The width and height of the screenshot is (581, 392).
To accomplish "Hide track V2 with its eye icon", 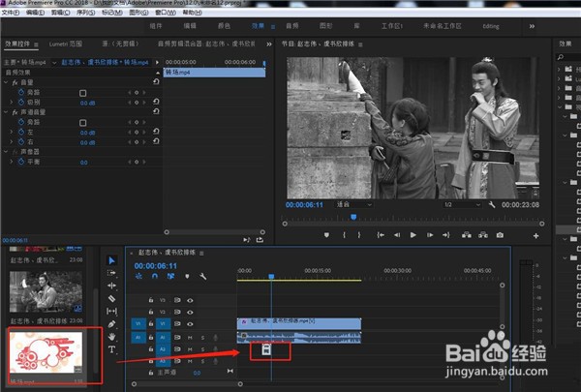I will click(x=190, y=312).
